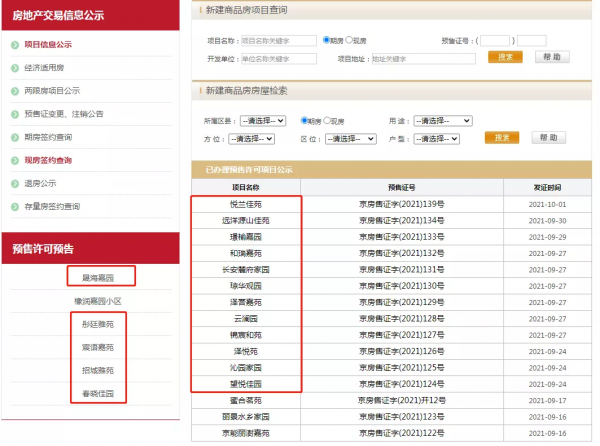
Task: Open 春晓佳园 in the 预售许可预告 list
Action: 98,394
